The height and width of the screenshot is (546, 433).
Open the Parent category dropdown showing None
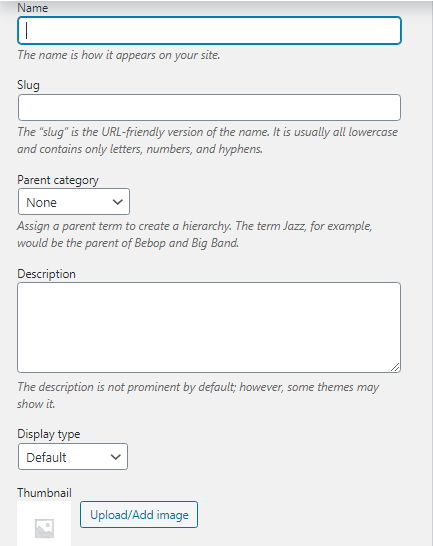tap(74, 202)
